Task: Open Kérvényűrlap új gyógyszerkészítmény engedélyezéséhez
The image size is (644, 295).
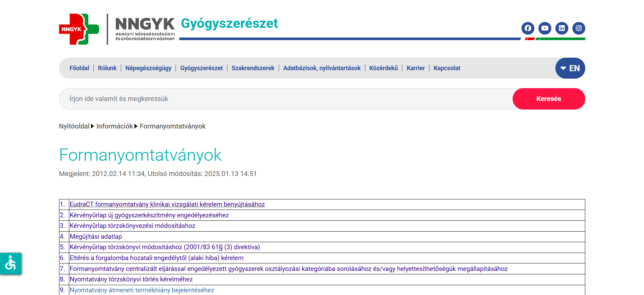Action: pos(149,215)
